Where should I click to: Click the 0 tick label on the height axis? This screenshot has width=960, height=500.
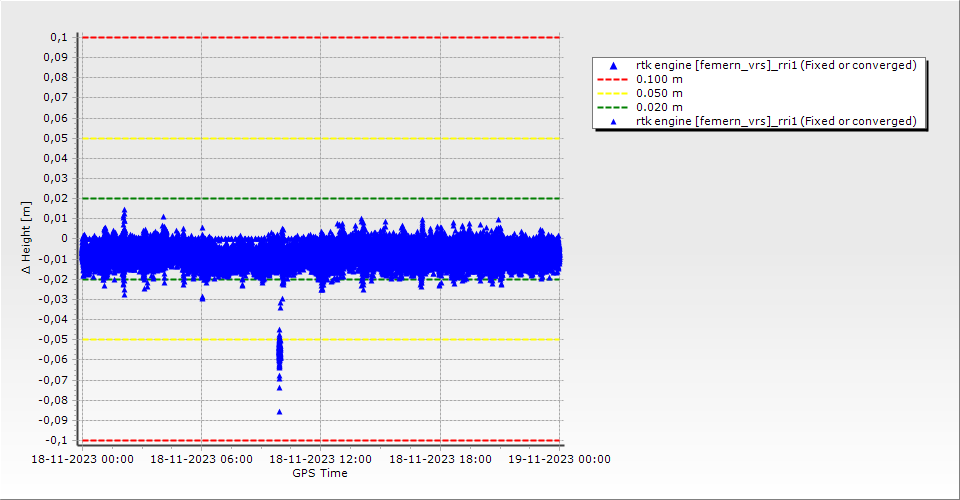tap(63, 238)
